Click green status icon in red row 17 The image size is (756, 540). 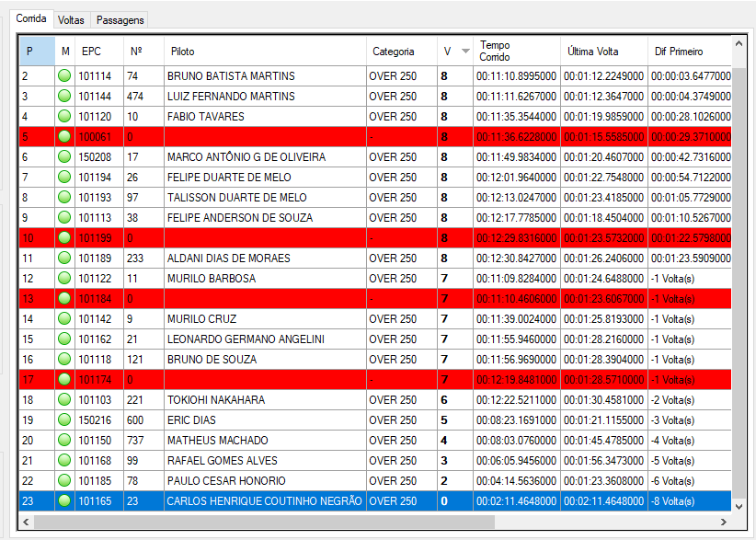tap(63, 380)
